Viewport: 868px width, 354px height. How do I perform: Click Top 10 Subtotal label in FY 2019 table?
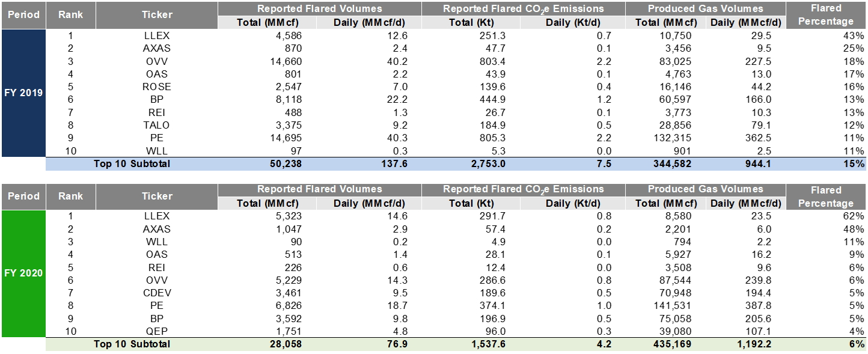click(x=132, y=163)
